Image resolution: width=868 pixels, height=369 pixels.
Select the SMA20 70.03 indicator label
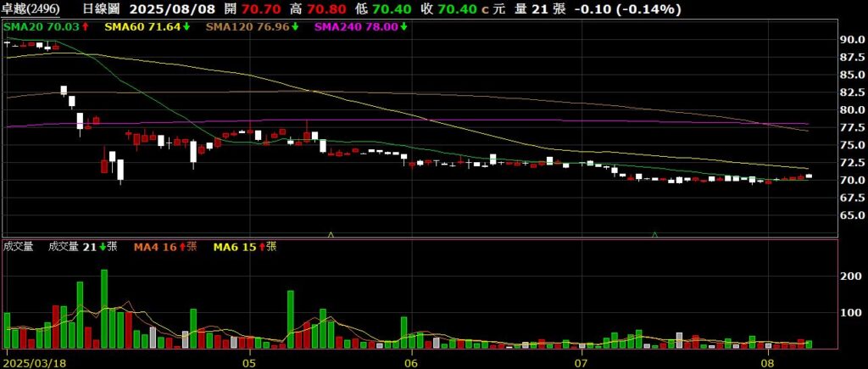click(42, 27)
